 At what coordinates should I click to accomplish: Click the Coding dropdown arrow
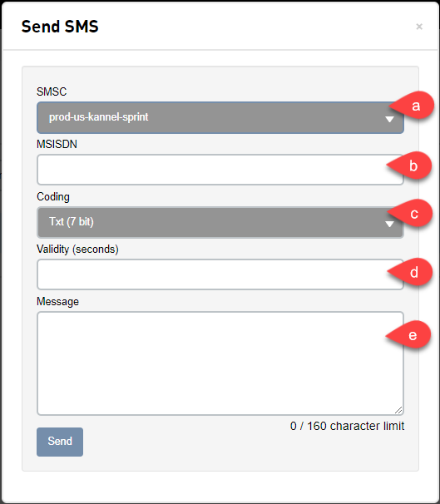(389, 224)
